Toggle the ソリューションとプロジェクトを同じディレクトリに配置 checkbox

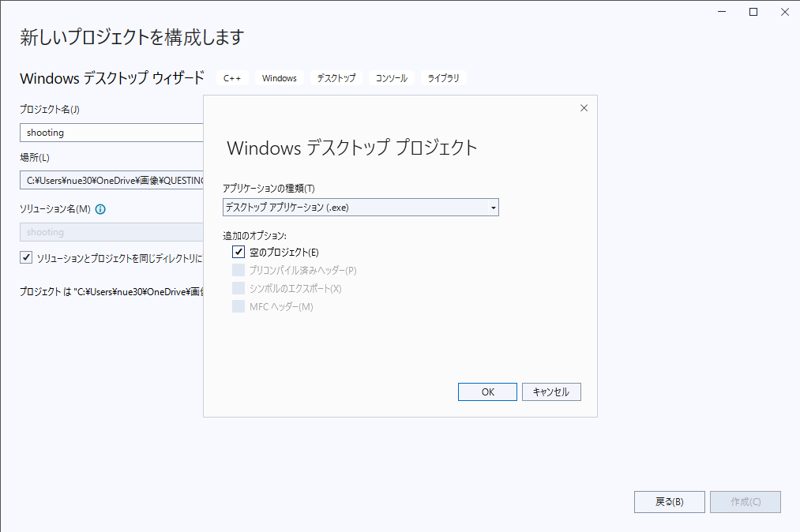[x=27, y=258]
